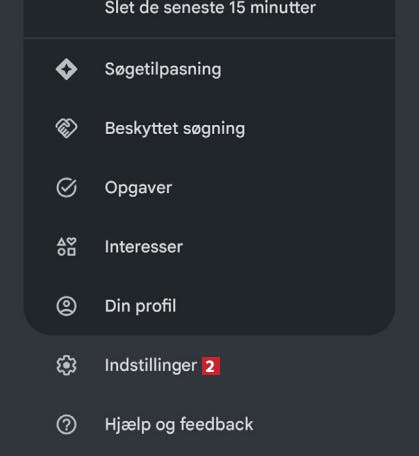This screenshot has height=456, width=419.
Task: Open Din profil
Action: (x=209, y=306)
